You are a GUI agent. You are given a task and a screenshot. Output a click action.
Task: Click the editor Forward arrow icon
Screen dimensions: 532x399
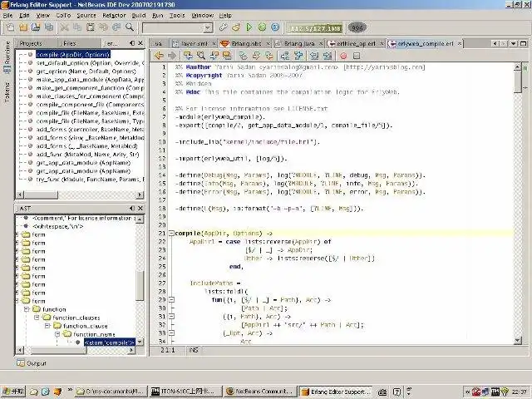point(172,56)
